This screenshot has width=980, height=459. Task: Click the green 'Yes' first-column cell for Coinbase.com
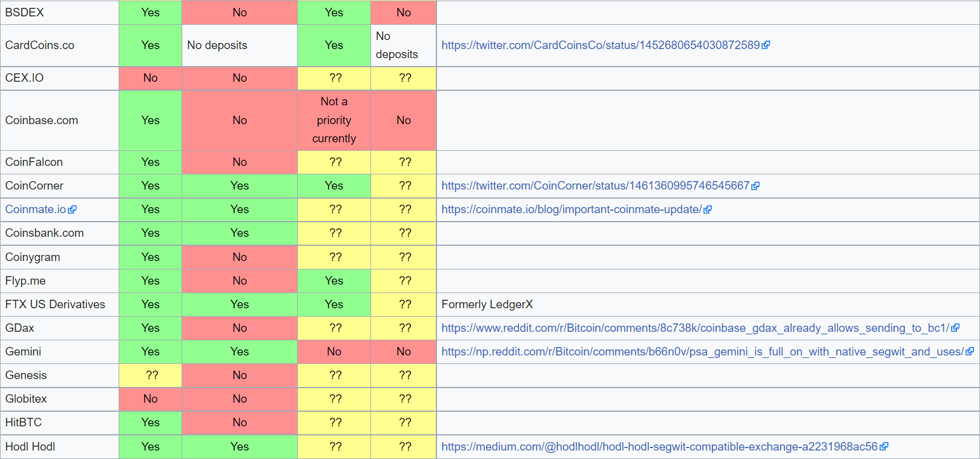pos(150,121)
